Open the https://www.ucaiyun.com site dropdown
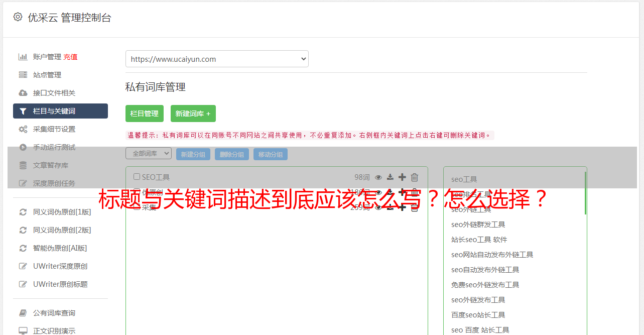 pyautogui.click(x=217, y=59)
